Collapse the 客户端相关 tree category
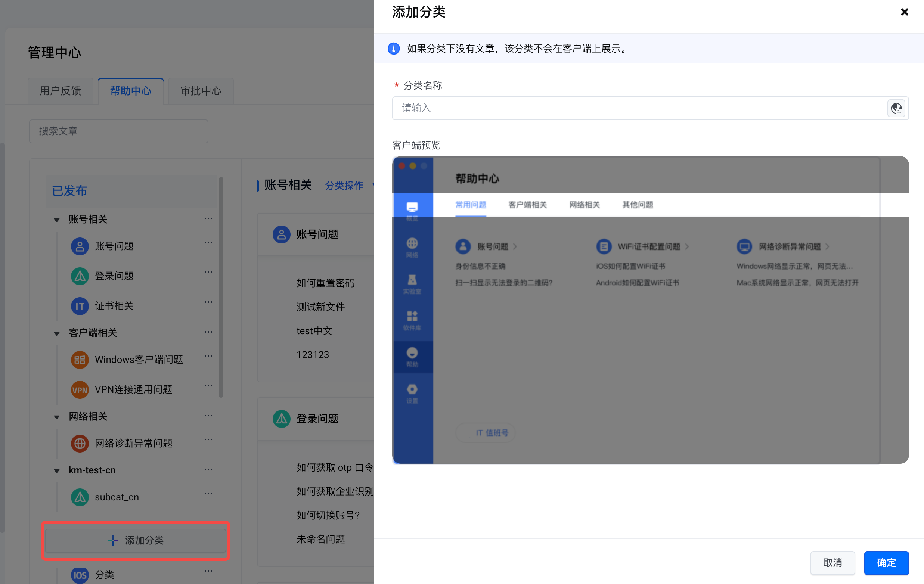Image resolution: width=924 pixels, height=584 pixels. click(x=57, y=333)
